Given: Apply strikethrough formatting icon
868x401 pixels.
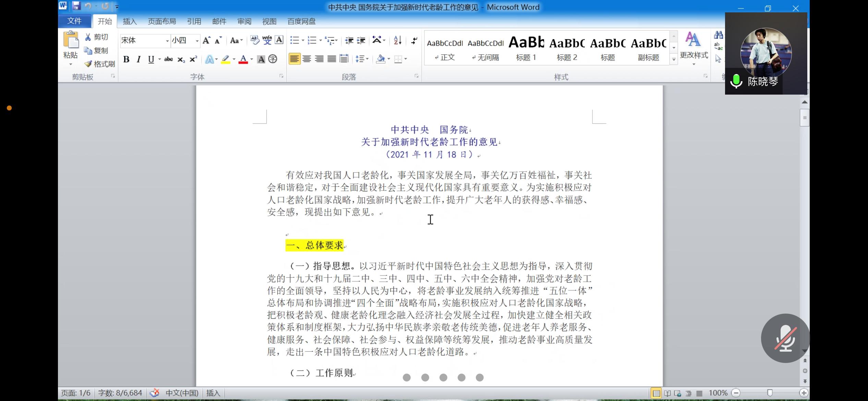Looking at the screenshot, I should click(x=168, y=59).
